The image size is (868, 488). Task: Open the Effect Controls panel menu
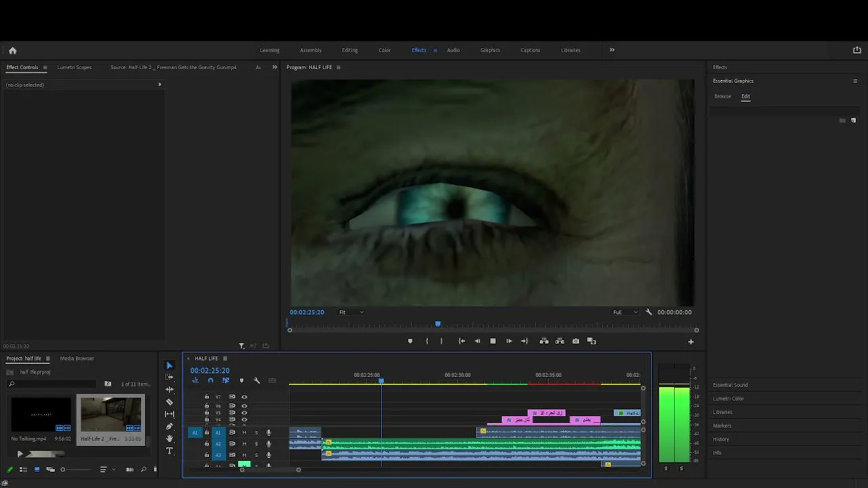click(45, 68)
